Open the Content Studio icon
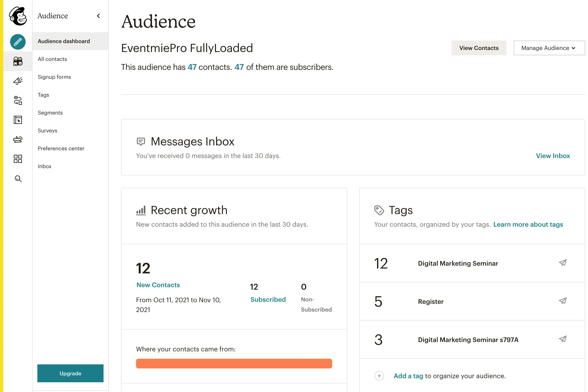Image resolution: width=588 pixels, height=392 pixels. (x=17, y=139)
